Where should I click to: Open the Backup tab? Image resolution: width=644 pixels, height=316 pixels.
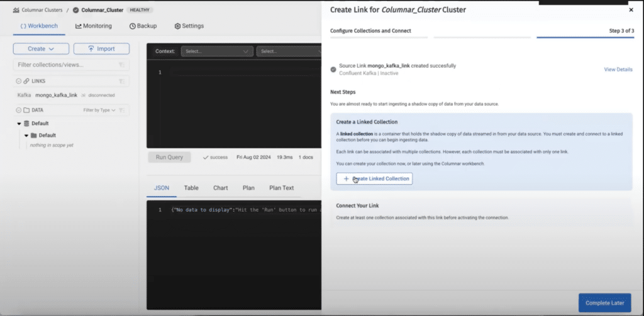(x=143, y=26)
